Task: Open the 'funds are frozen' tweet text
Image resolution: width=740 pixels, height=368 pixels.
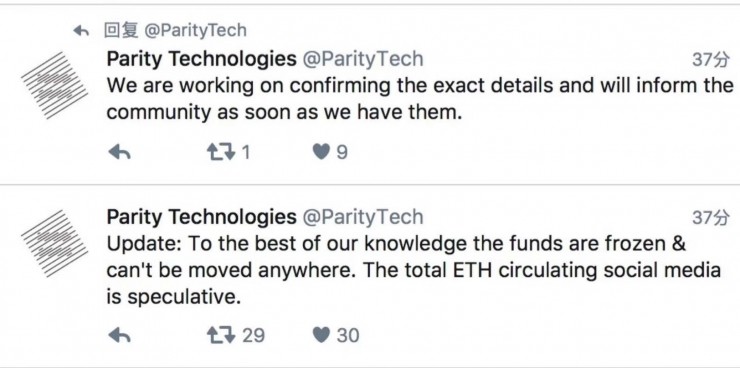Action: (413, 270)
